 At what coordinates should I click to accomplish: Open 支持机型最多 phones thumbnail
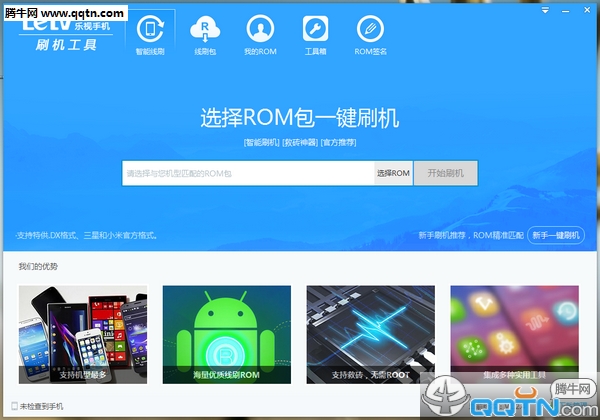tap(82, 334)
